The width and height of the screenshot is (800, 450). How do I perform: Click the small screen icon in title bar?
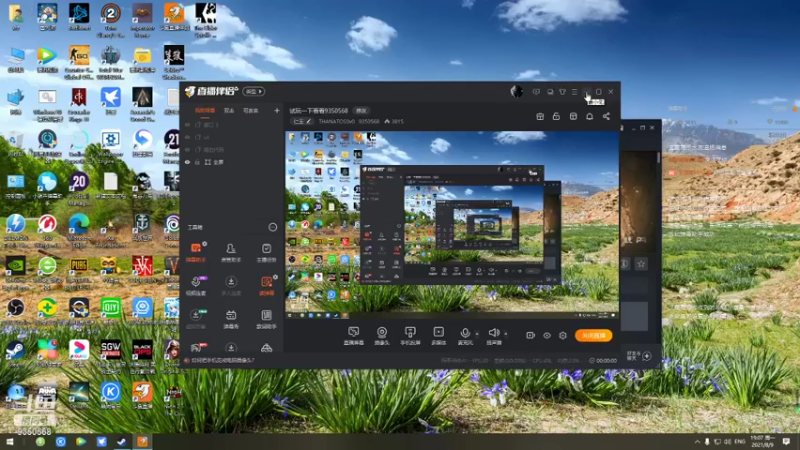click(550, 92)
